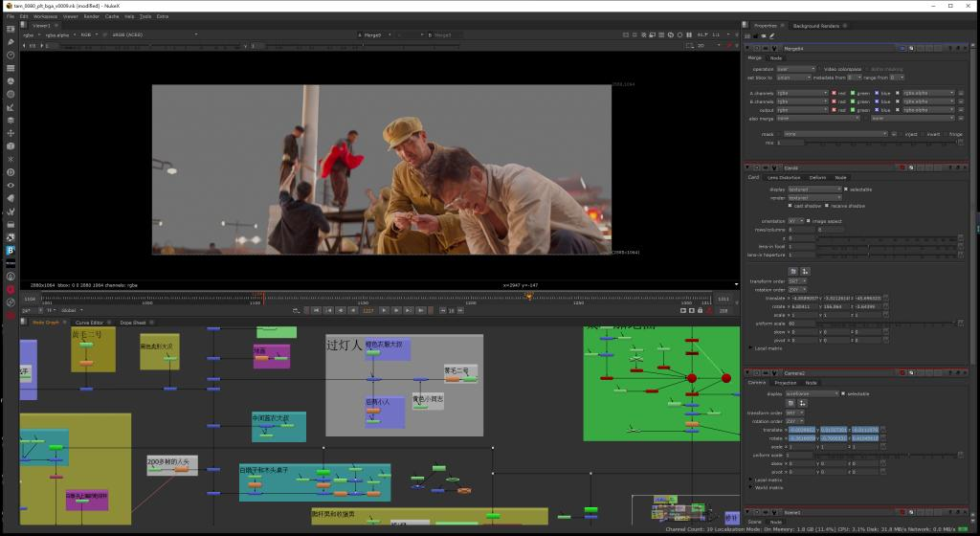980x536 pixels.
Task: Open the Draw nodes toolbar icon
Action: [x=11, y=42]
